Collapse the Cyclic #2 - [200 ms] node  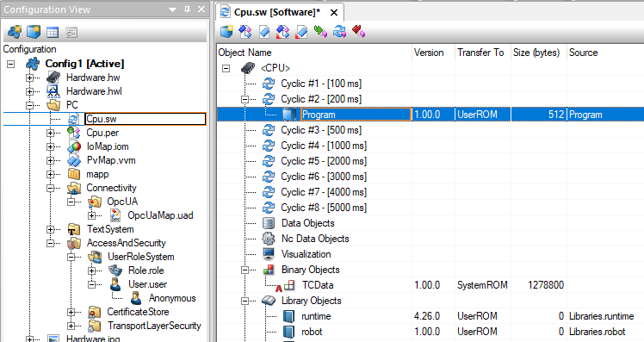point(245,99)
